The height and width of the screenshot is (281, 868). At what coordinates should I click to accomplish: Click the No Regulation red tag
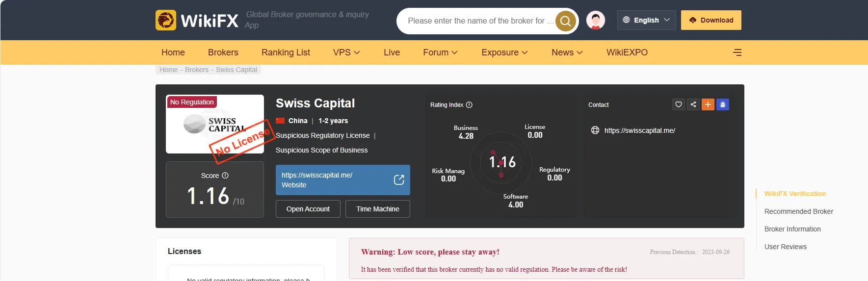click(192, 102)
